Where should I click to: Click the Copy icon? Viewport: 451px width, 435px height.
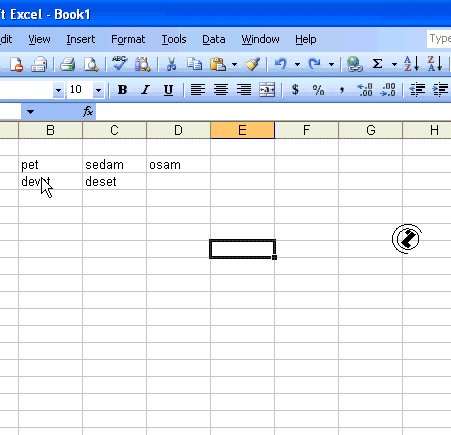point(194,64)
